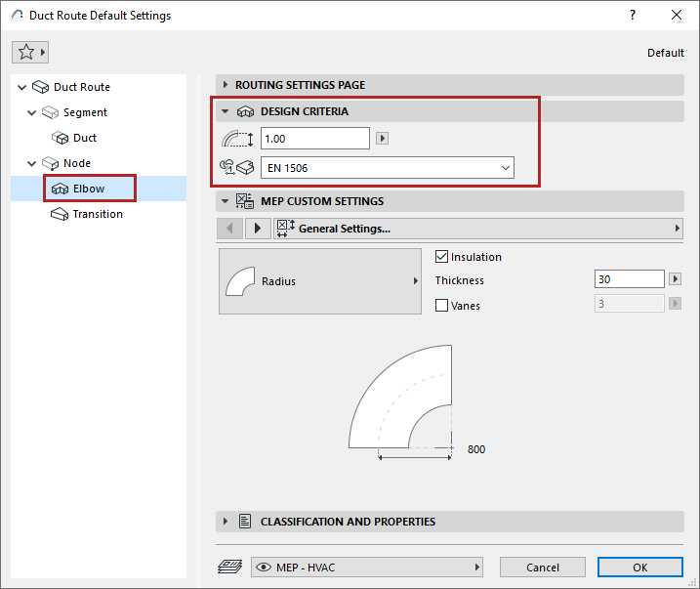Viewport: 700px width, 589px height.
Task: Collapse the Node tree branch
Action: (31, 163)
